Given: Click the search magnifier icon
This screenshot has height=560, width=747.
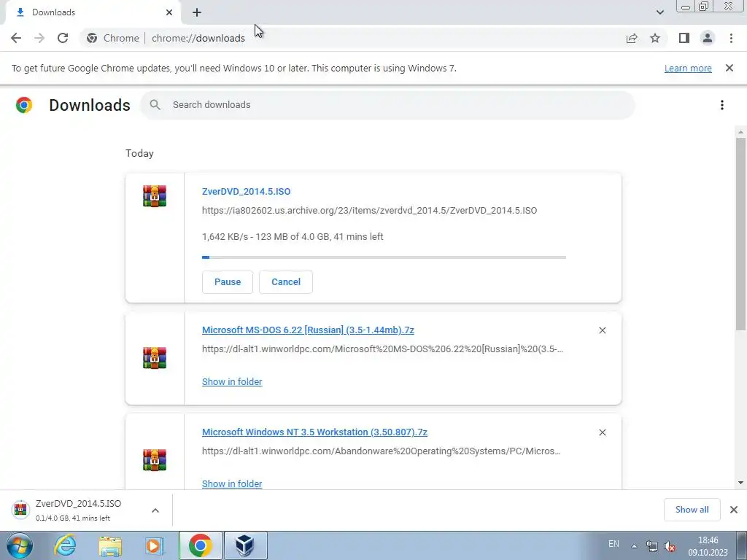Looking at the screenshot, I should pos(155,105).
